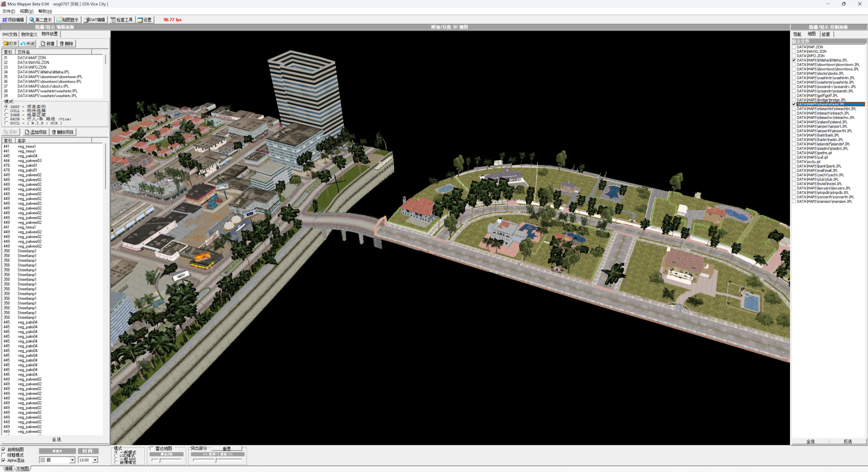Toggle the 启用贴图 enable textures checkbox
This screenshot has width=868, height=472.
pyautogui.click(x=3, y=449)
